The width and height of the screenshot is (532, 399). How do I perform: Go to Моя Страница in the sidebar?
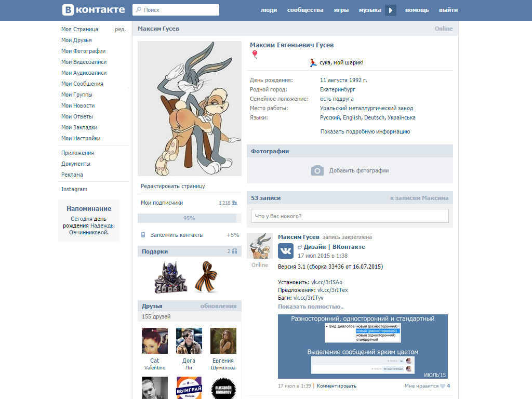click(x=79, y=29)
